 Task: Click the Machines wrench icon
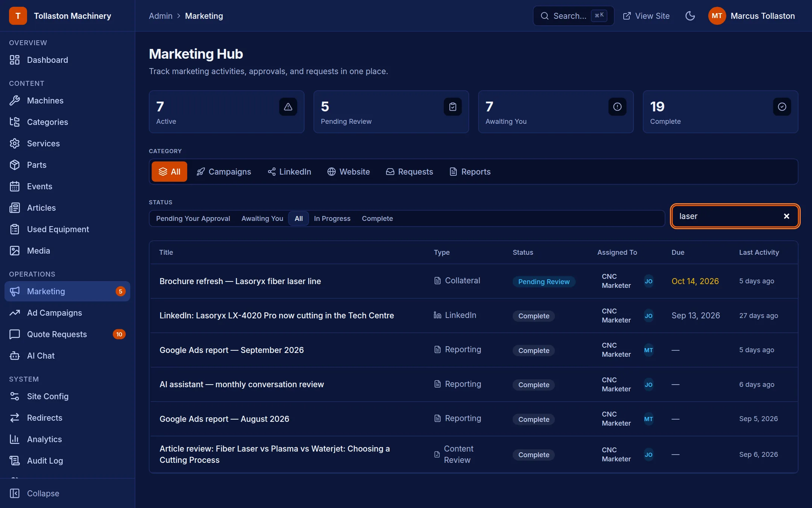pos(15,100)
